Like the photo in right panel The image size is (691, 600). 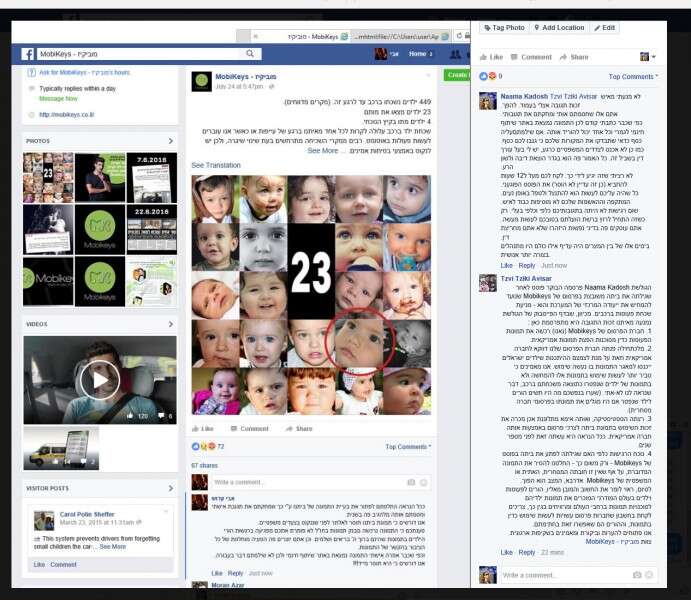(491, 57)
